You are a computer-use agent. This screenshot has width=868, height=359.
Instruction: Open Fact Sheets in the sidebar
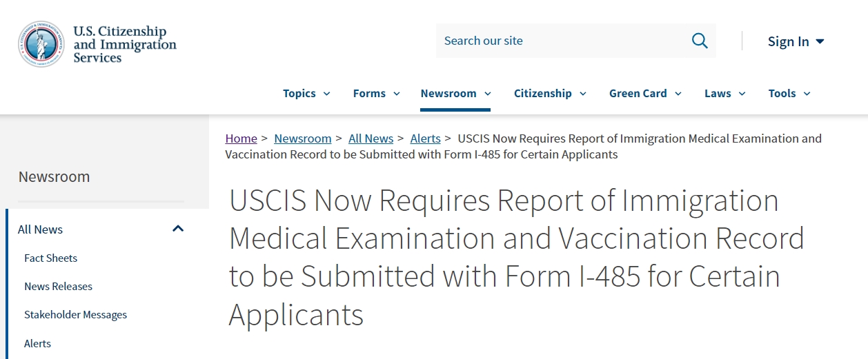tap(51, 258)
